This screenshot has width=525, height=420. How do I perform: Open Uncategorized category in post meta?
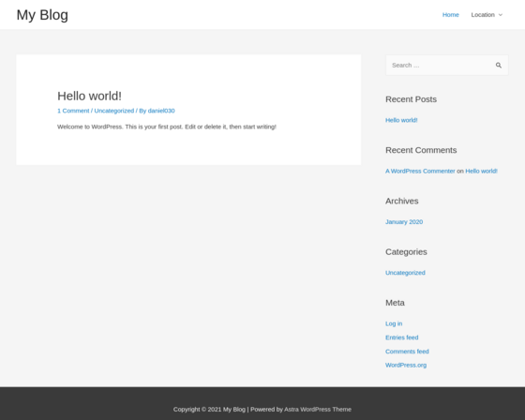pyautogui.click(x=113, y=111)
